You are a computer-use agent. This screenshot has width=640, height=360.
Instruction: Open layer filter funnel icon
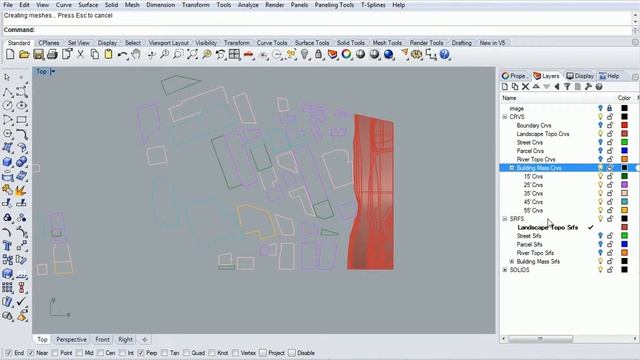coord(567,87)
